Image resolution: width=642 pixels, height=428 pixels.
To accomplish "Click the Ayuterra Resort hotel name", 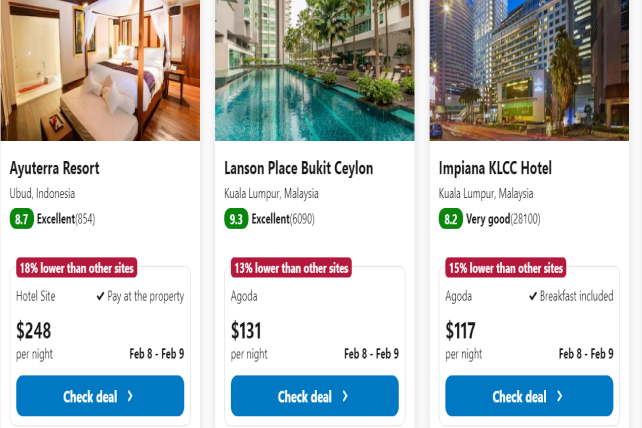I will point(54,168).
